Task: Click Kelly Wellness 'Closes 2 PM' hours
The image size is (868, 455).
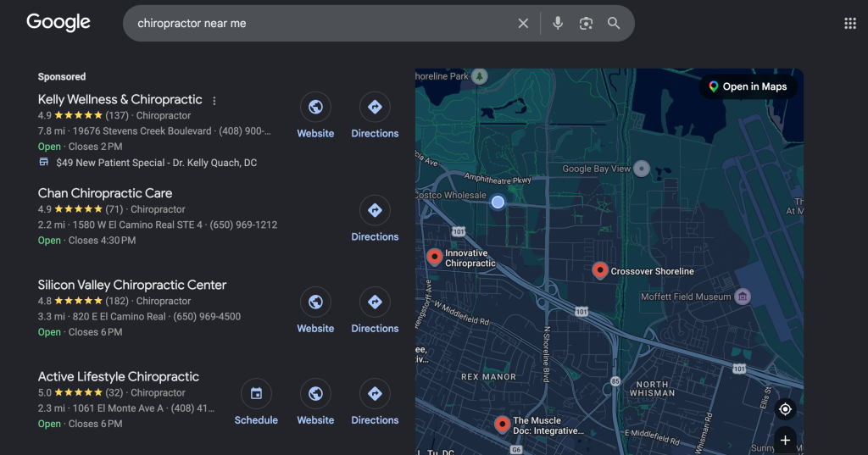Action: [95, 147]
